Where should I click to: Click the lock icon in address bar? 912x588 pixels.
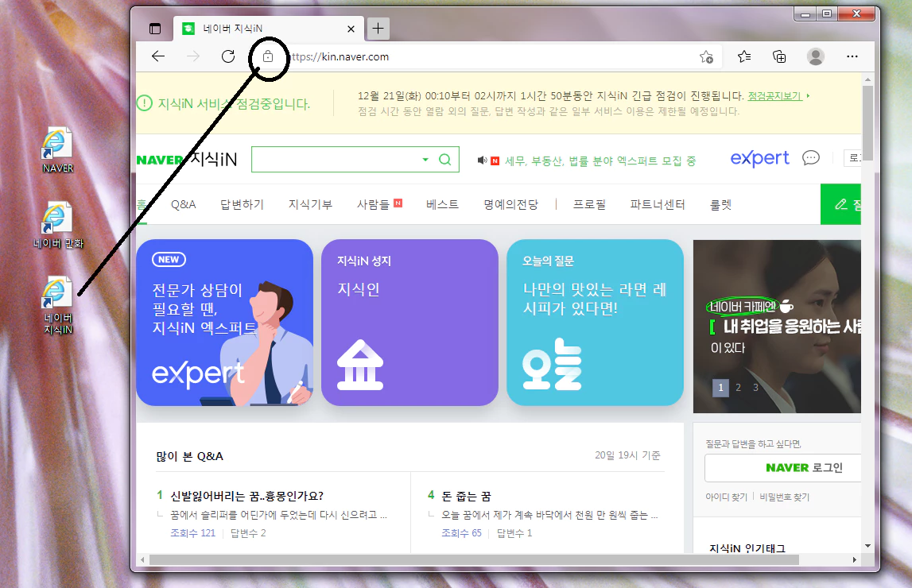click(267, 56)
